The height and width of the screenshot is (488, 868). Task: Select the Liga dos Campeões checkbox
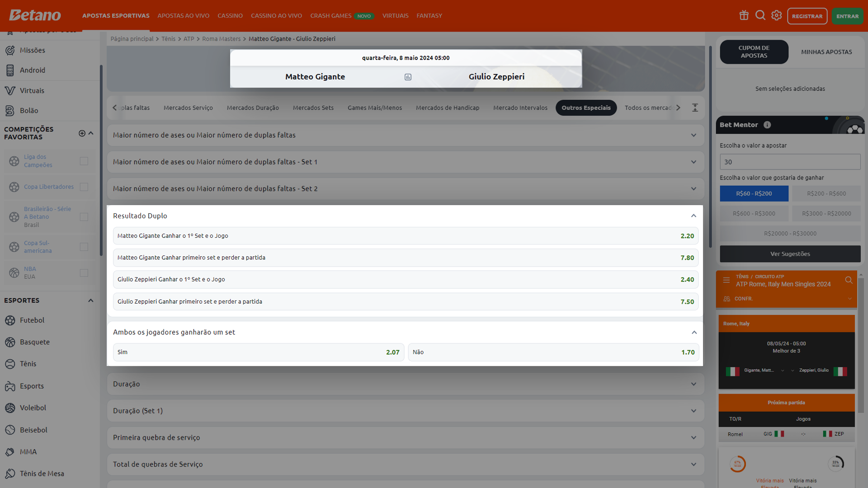click(84, 161)
